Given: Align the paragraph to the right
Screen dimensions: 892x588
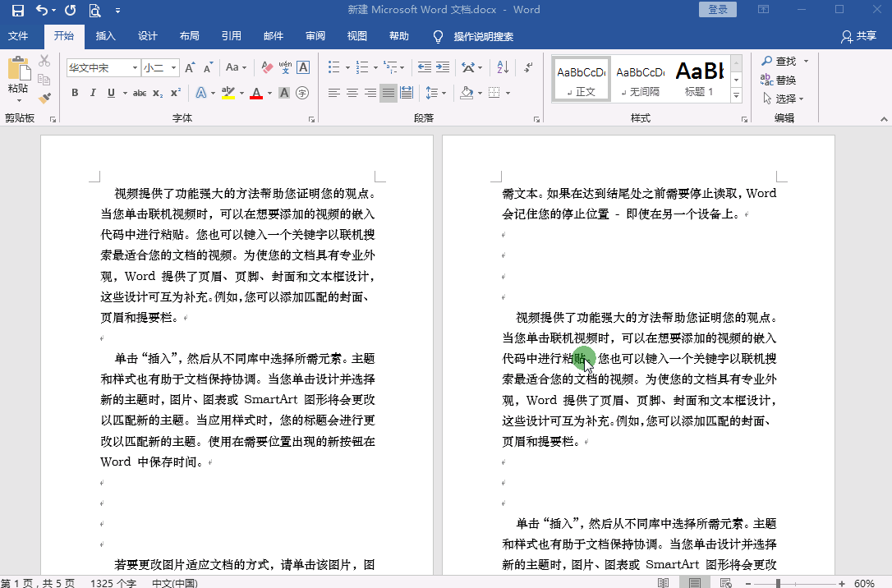Looking at the screenshot, I should (x=370, y=93).
